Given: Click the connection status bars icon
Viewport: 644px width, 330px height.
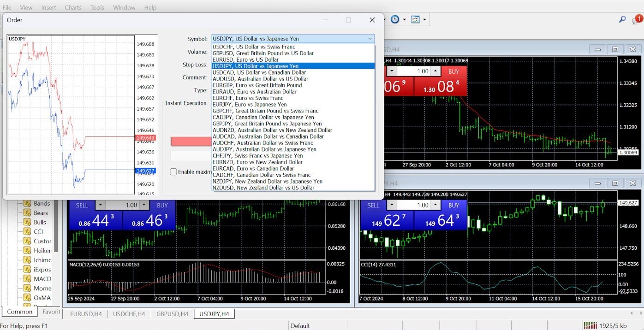Looking at the screenshot, I should 589,325.
